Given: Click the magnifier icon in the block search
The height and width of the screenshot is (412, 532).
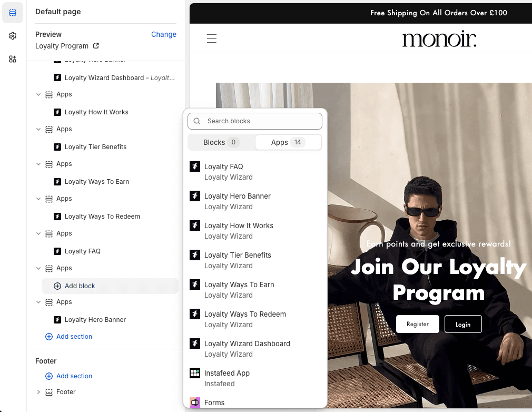Looking at the screenshot, I should tap(196, 121).
